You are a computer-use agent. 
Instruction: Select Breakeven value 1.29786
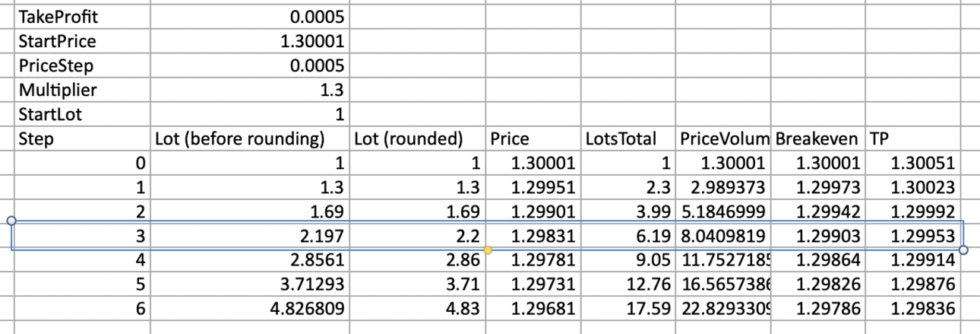(820, 309)
